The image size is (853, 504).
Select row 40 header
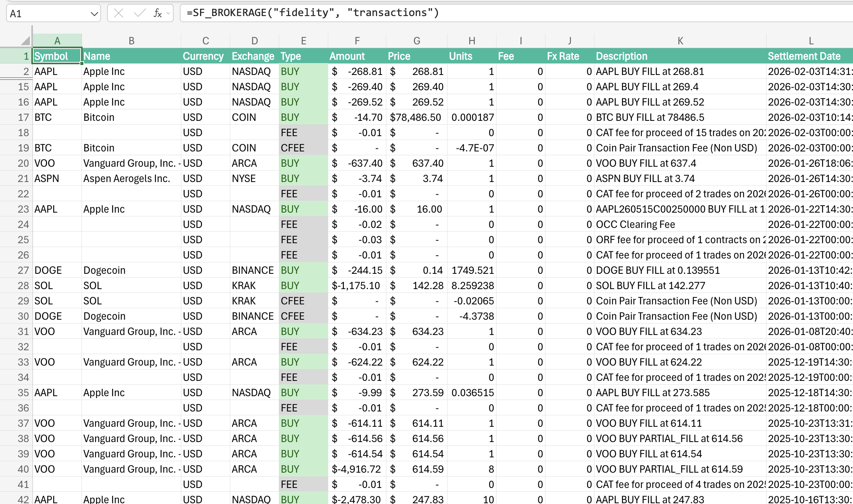point(16,469)
